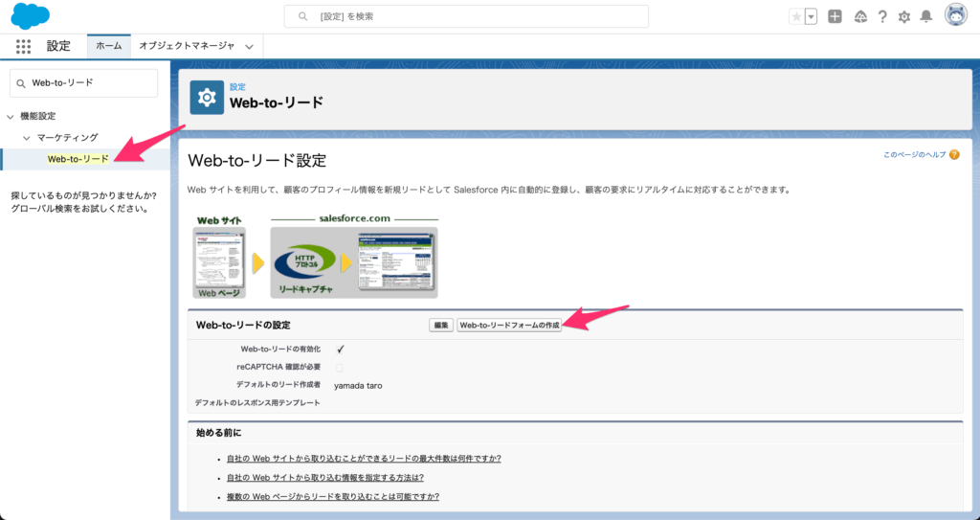This screenshot has height=520, width=980.
Task: Open link 取り込む情報を指定する方法は?
Action: coord(325,478)
